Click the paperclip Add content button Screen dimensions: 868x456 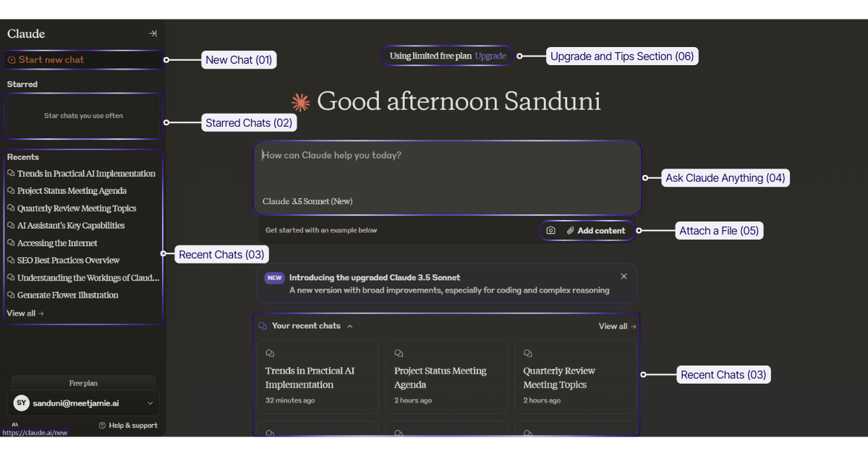[x=595, y=230]
